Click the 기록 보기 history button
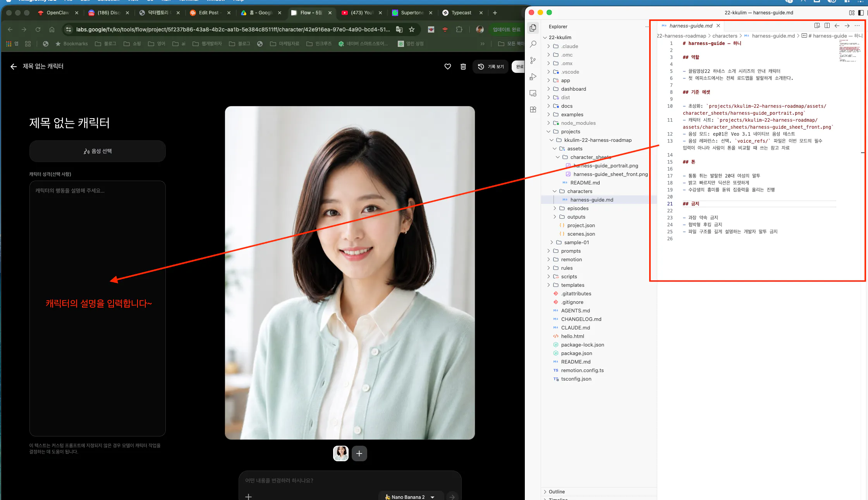Viewport: 868px width, 500px height. (491, 67)
